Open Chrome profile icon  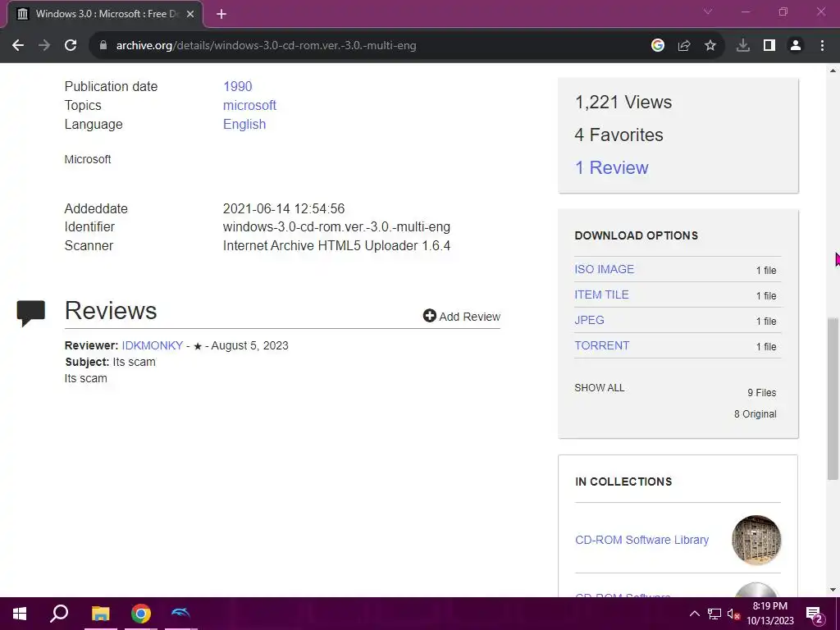(796, 46)
